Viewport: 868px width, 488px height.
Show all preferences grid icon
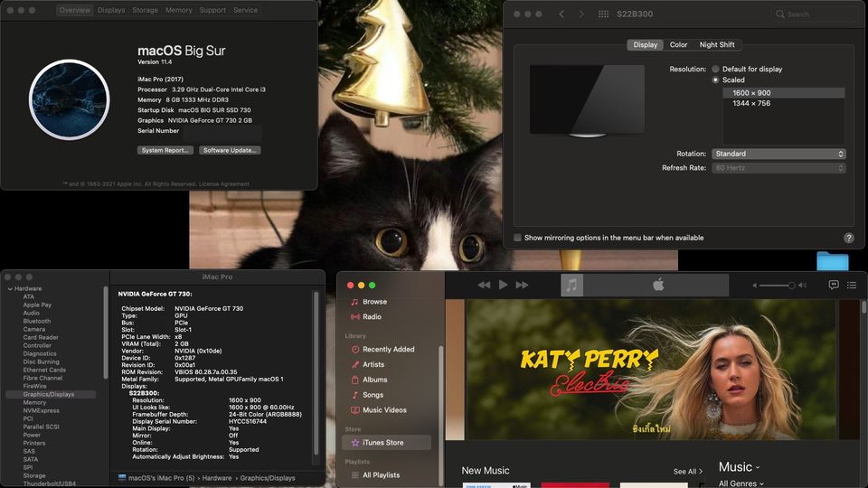[x=603, y=14]
